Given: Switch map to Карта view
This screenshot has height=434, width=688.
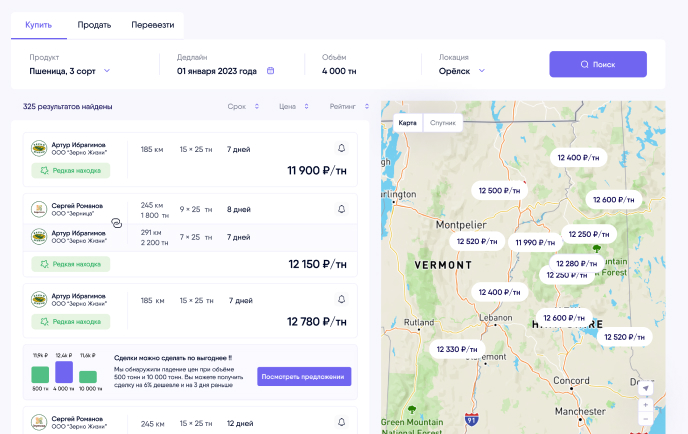Looking at the screenshot, I should (x=408, y=123).
